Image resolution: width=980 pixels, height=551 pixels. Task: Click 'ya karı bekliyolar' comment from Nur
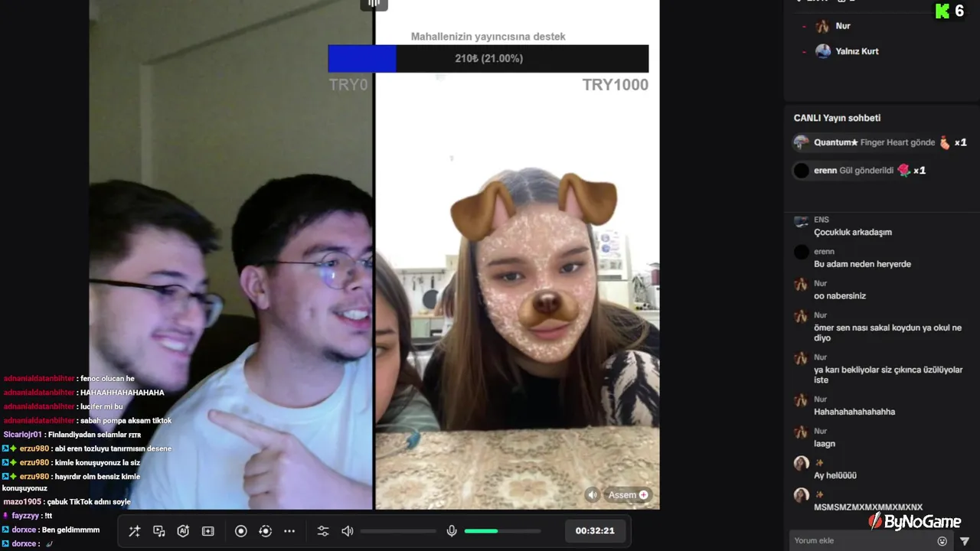point(888,375)
